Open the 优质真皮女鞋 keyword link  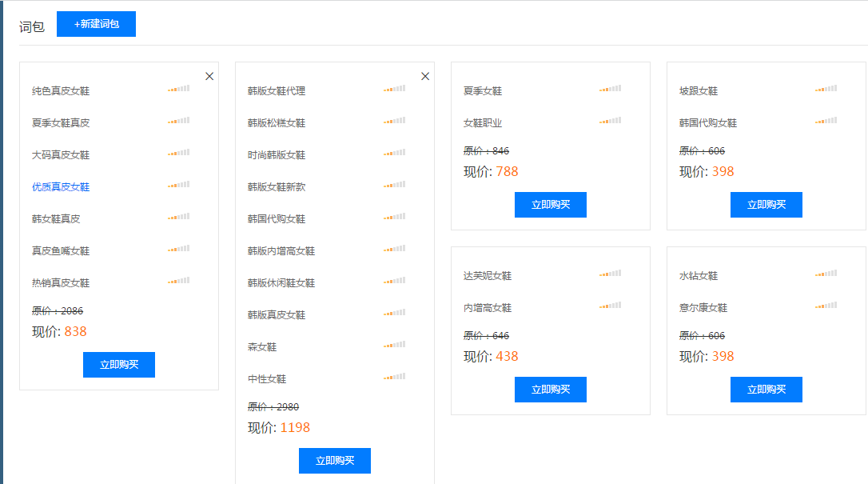click(x=61, y=187)
